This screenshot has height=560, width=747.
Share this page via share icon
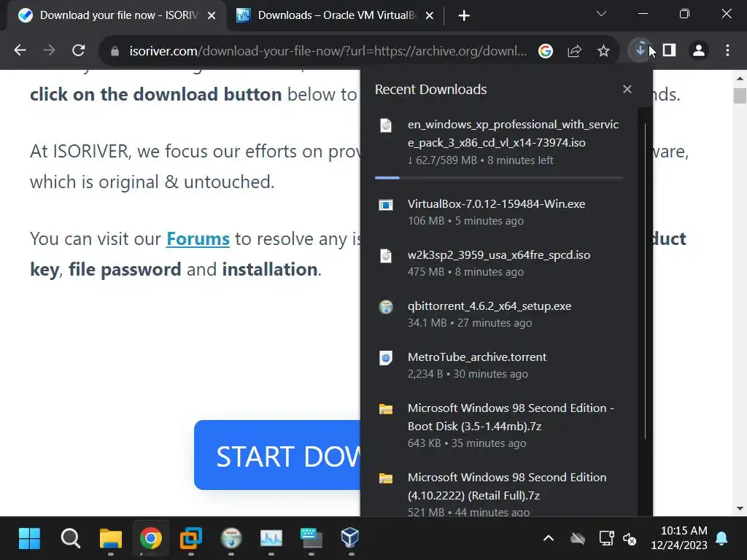point(575,50)
